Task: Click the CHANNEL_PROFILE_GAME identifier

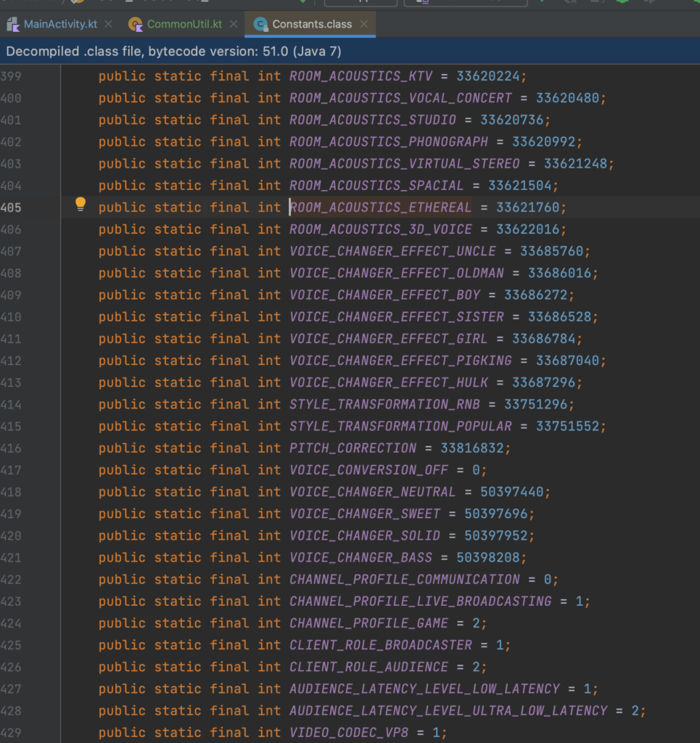Action: point(368,623)
